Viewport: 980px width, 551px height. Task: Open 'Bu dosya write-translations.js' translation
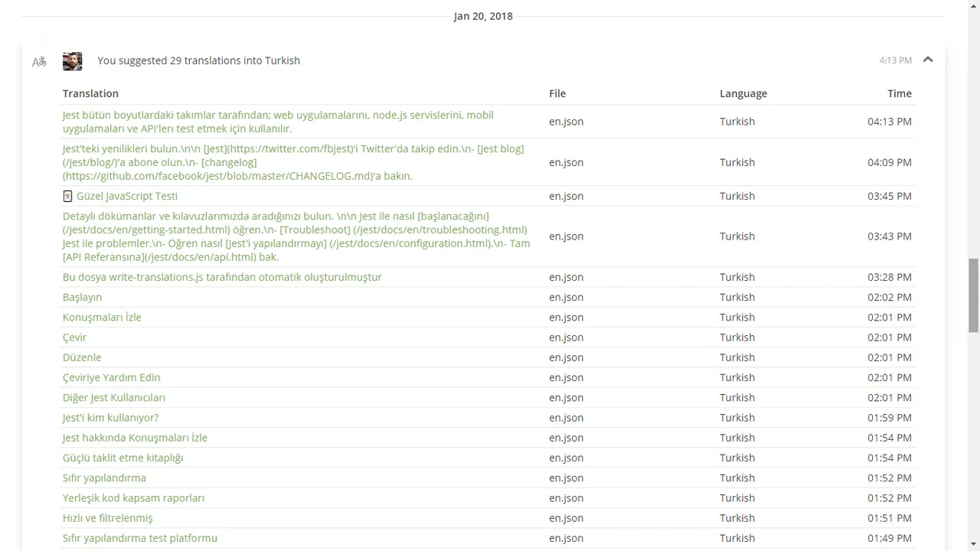pos(222,277)
